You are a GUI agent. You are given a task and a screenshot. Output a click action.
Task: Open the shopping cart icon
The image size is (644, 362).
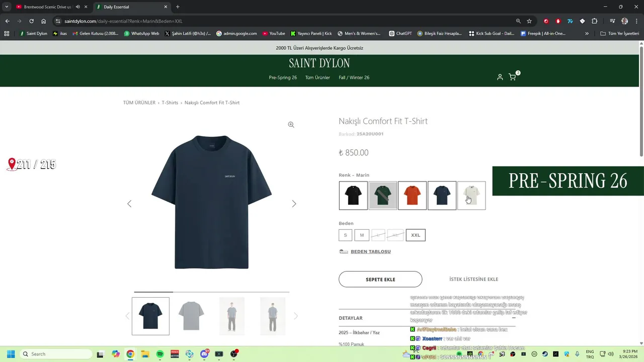click(512, 77)
